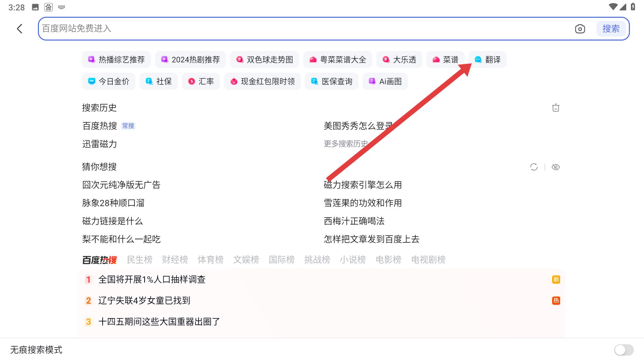
Task: Open the 迅雷磁力 history entry
Action: tap(99, 144)
